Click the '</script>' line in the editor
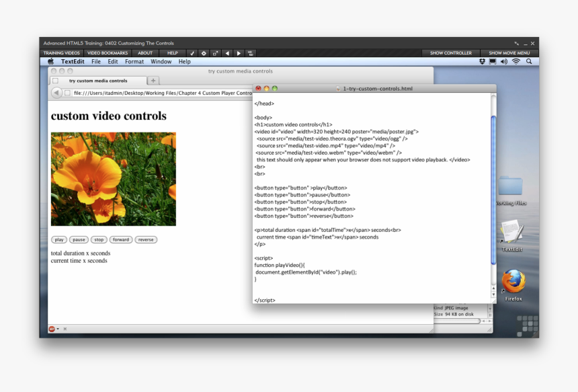The image size is (578, 392). point(265,300)
